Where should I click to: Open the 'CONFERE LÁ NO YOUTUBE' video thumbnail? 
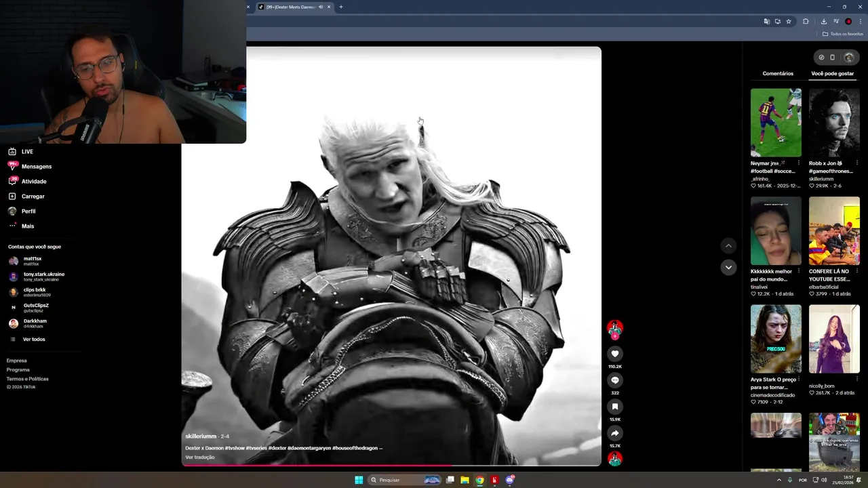pyautogui.click(x=834, y=231)
